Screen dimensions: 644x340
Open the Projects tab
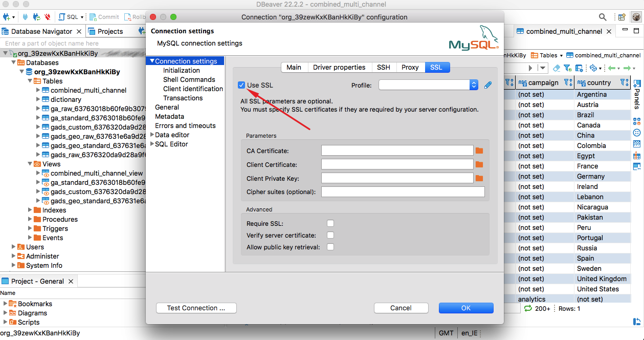105,31
